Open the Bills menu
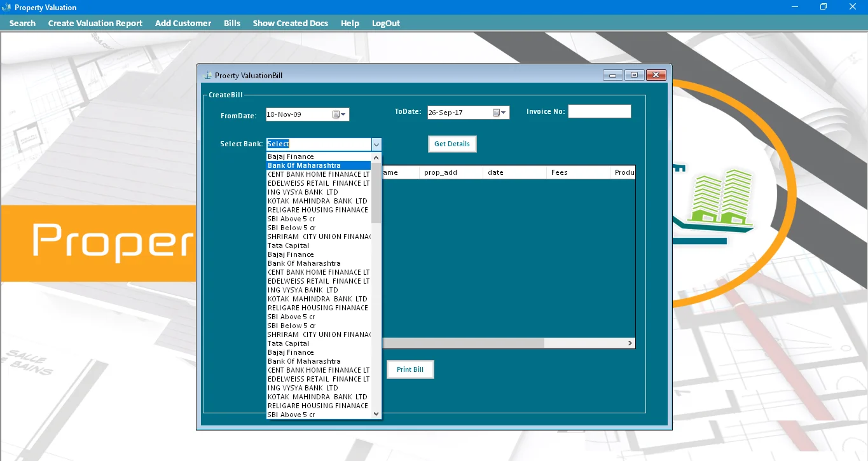This screenshot has width=868, height=461. [232, 23]
